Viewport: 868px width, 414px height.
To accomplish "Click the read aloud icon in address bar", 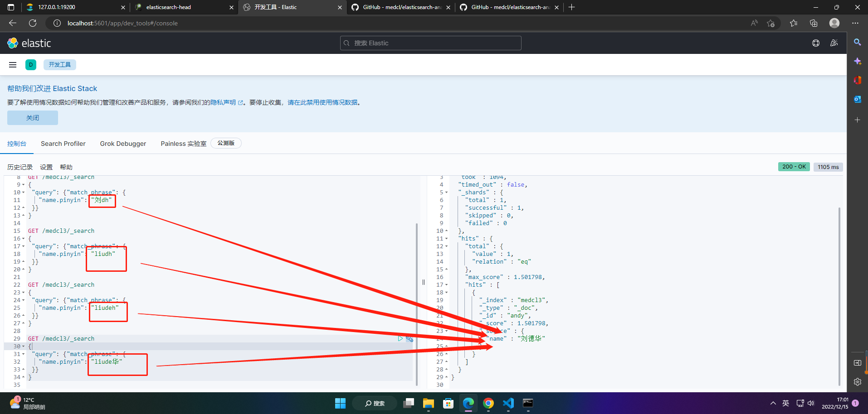I will tap(754, 23).
